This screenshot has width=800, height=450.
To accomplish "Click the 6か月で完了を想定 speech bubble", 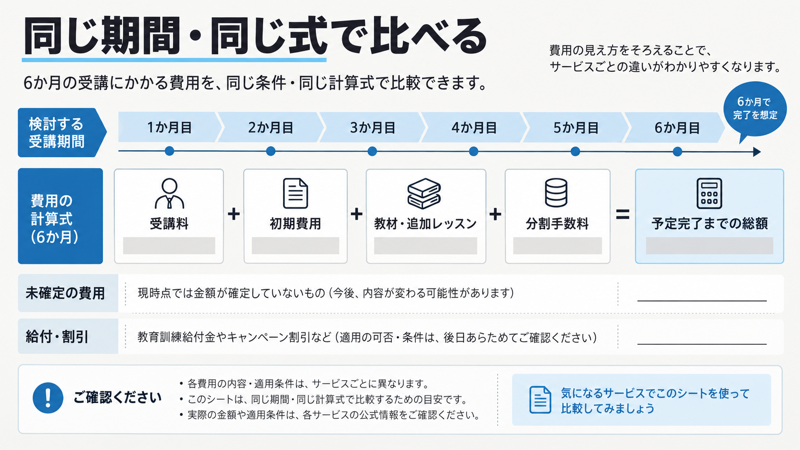I will point(755,110).
